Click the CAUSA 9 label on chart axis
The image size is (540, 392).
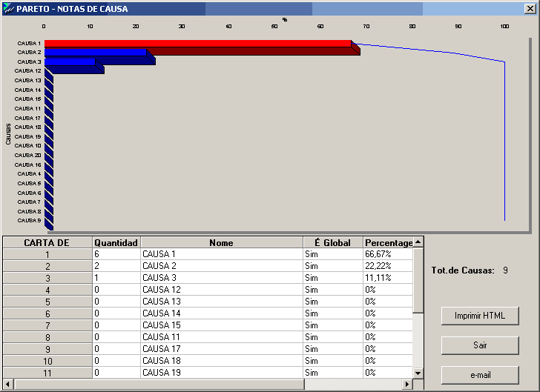click(x=29, y=221)
